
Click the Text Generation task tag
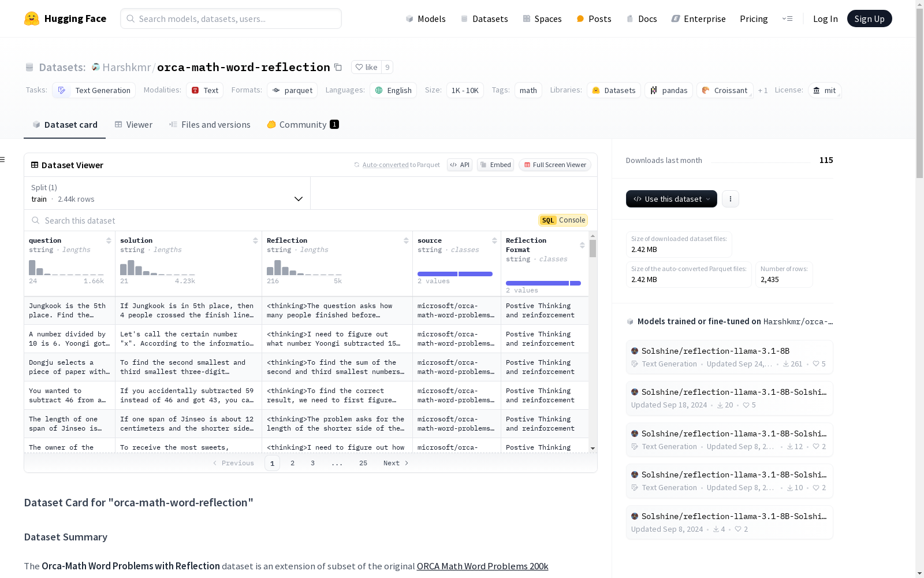tap(94, 90)
